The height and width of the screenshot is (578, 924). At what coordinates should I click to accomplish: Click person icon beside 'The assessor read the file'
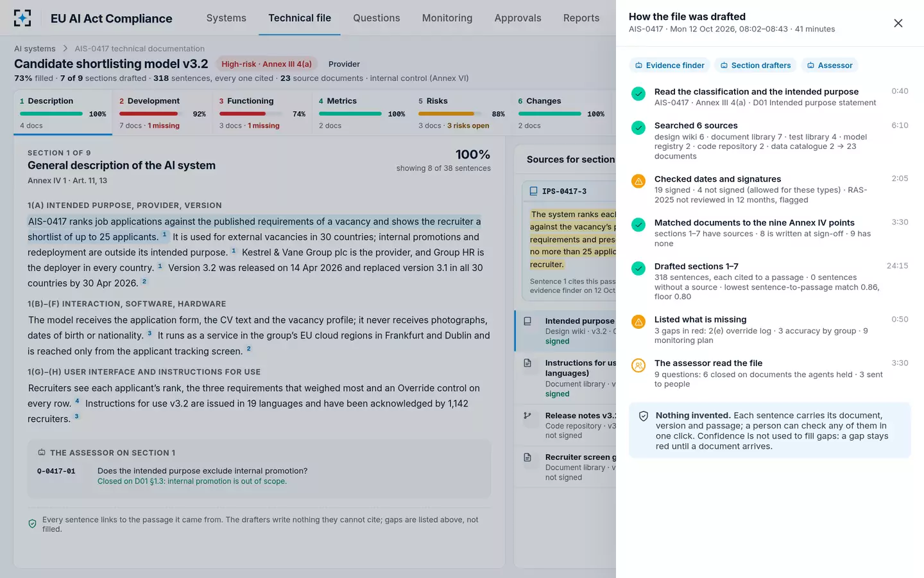tap(638, 365)
